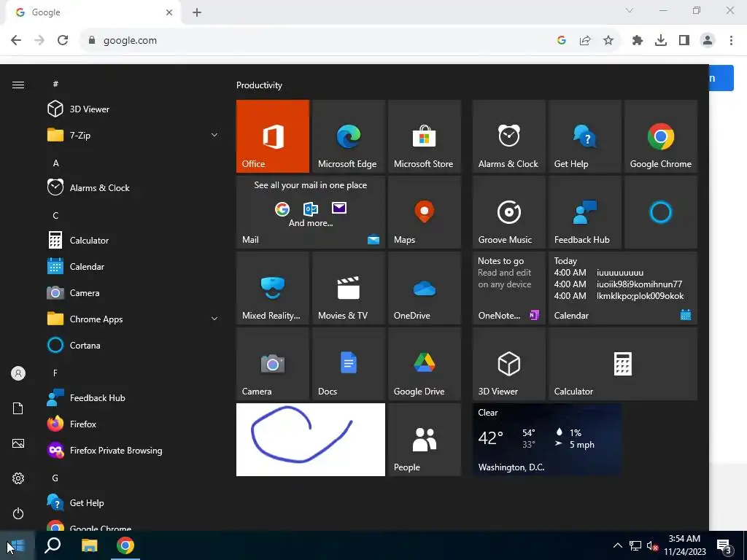This screenshot has height=560, width=747.
Task: Launch Firefox from the app list
Action: click(x=133, y=424)
